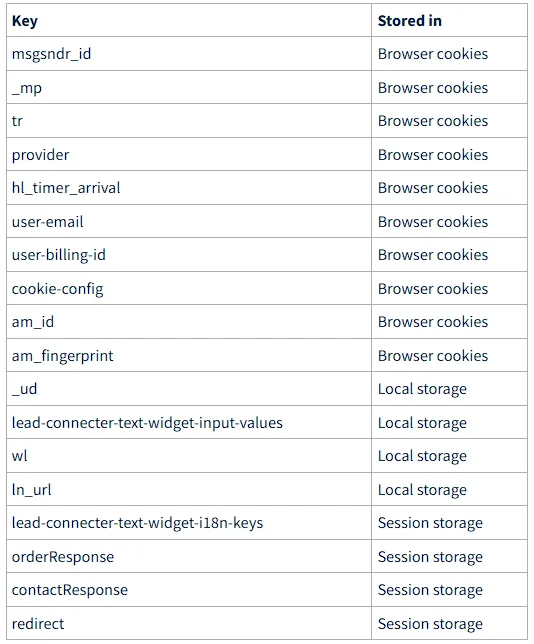This screenshot has width=534, height=644.
Task: Select the wl key cell
Action: click(x=189, y=455)
